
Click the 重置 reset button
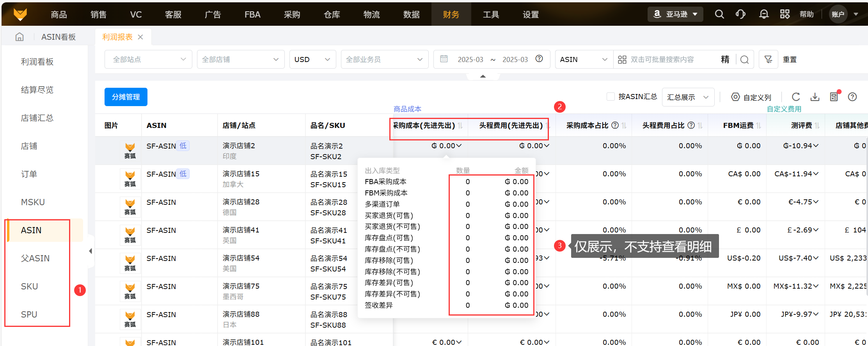(790, 59)
